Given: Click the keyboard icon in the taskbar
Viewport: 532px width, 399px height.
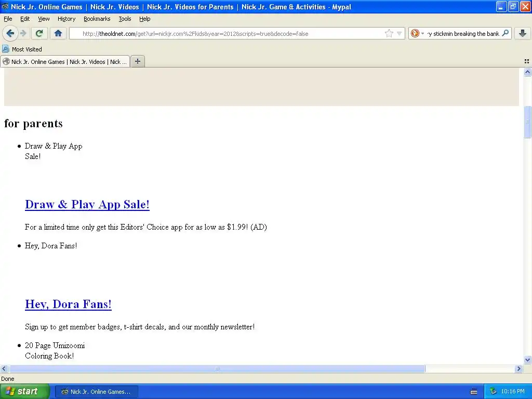Looking at the screenshot, I should [474, 392].
